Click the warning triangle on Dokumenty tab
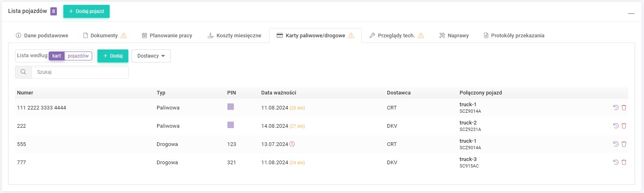This screenshot has height=193, width=644. coord(124,35)
